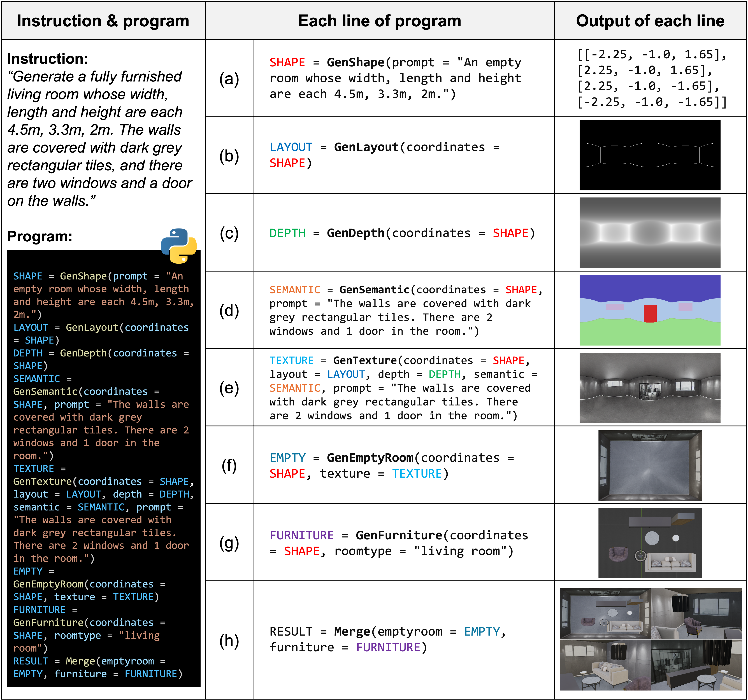Select the "Output of each line" header

tap(650, 21)
